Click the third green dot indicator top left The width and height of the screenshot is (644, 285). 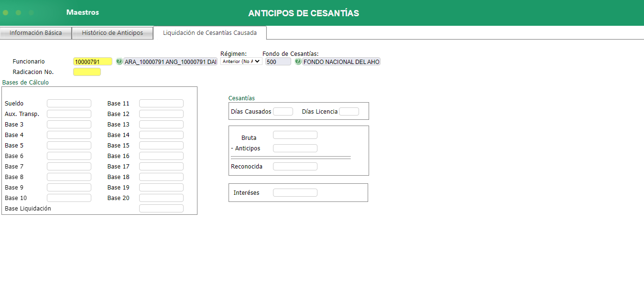click(x=31, y=13)
